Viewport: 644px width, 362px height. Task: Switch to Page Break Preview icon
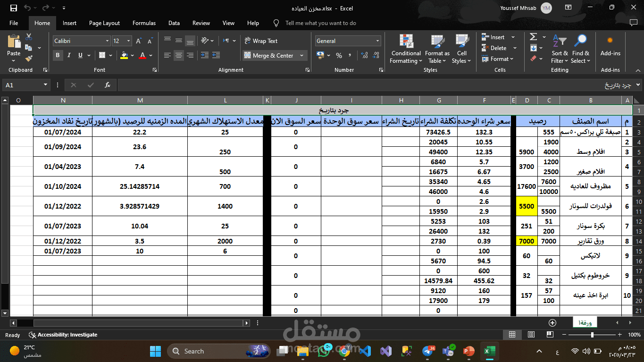(550, 335)
